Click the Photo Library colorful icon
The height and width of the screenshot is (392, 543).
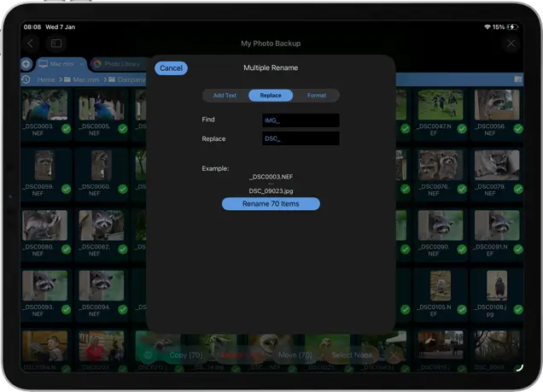click(97, 64)
